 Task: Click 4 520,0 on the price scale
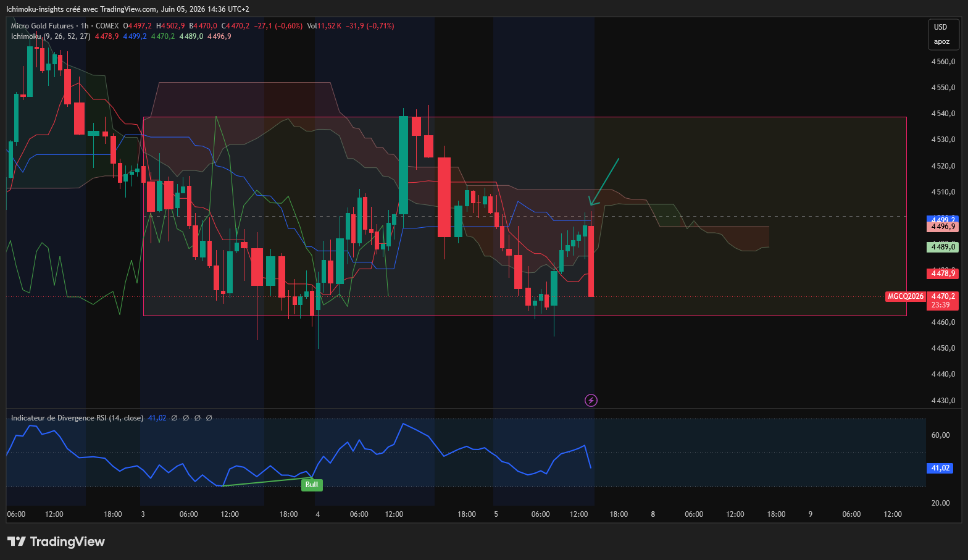pos(943,166)
